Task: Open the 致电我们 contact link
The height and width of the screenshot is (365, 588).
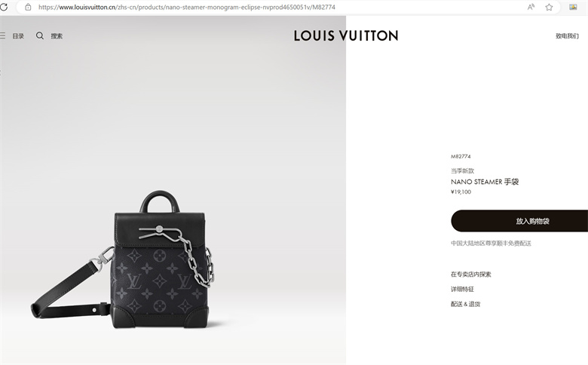Action: (x=567, y=36)
